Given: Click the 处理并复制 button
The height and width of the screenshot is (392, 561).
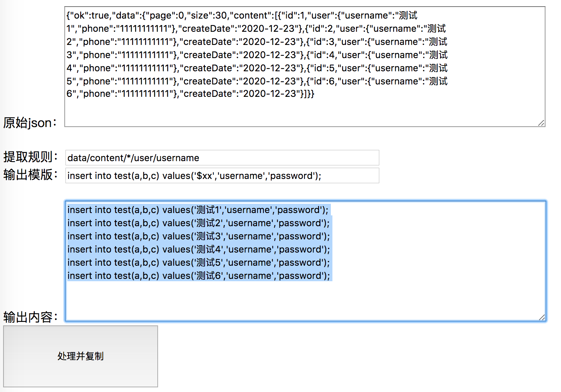Looking at the screenshot, I should click(x=81, y=356).
